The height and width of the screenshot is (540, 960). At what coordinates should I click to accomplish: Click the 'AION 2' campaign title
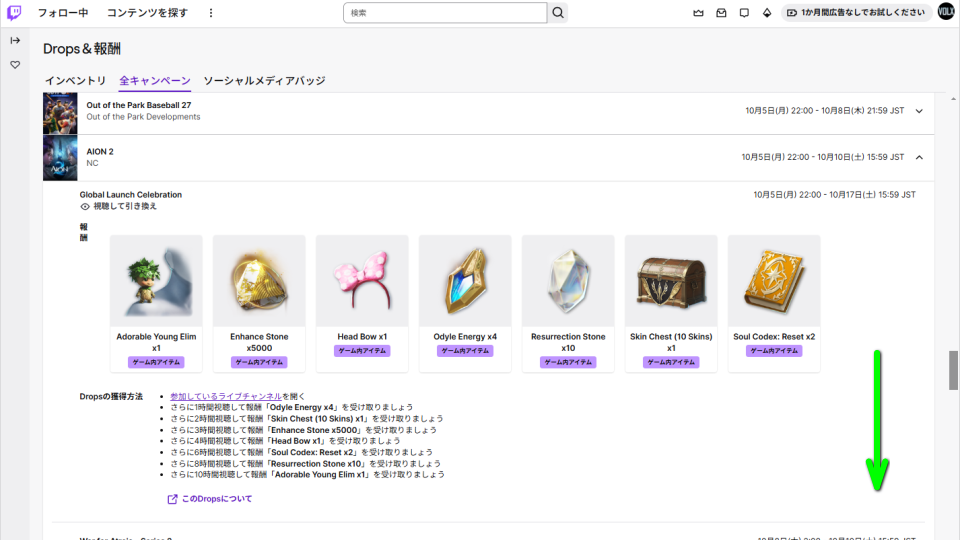pos(100,152)
